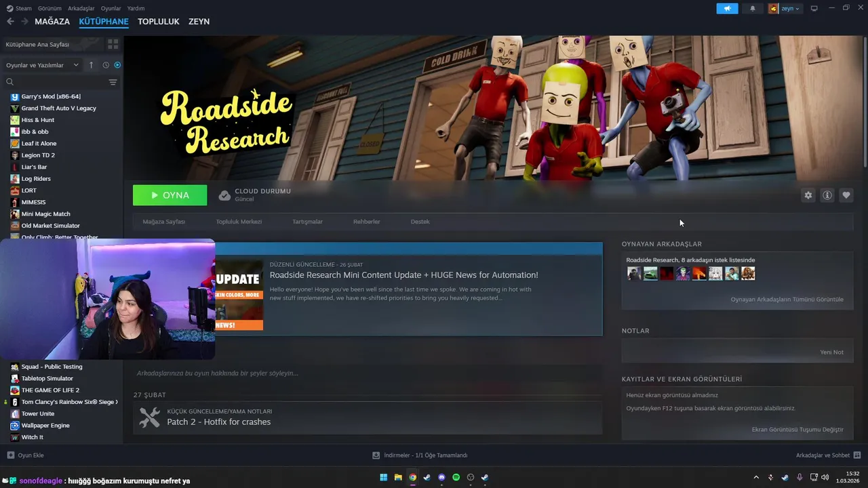Switch to collections grid view icon
Screen dimensions: 868x488
coord(113,44)
